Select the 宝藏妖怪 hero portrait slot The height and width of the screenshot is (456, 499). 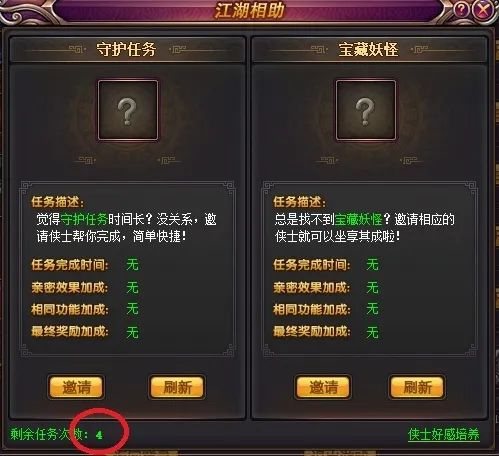(366, 110)
